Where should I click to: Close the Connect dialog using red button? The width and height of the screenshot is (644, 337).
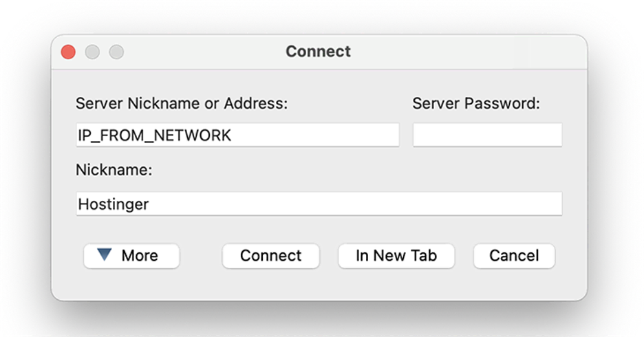68,52
